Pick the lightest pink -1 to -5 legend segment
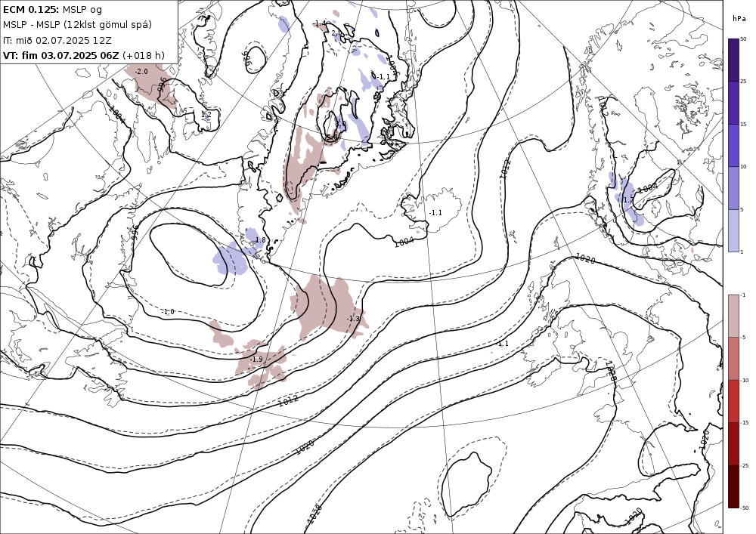Image resolution: width=756 pixels, height=534 pixels. (x=733, y=316)
